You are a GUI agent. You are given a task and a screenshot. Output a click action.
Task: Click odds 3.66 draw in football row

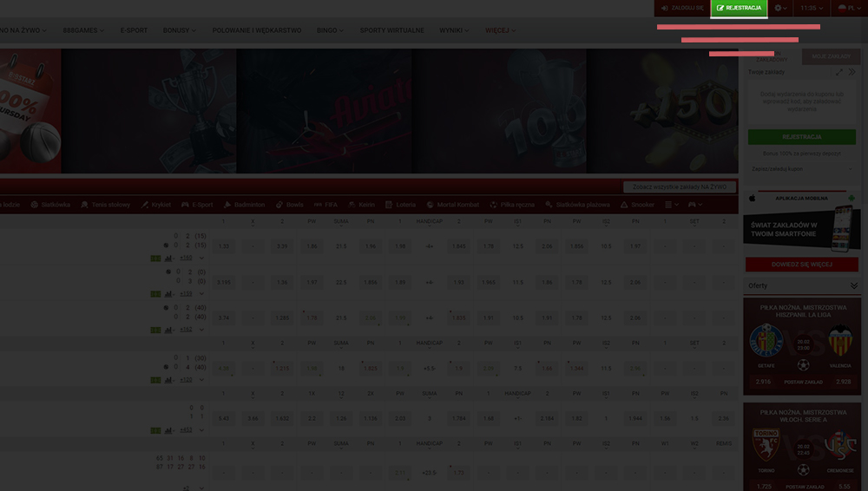253,418
